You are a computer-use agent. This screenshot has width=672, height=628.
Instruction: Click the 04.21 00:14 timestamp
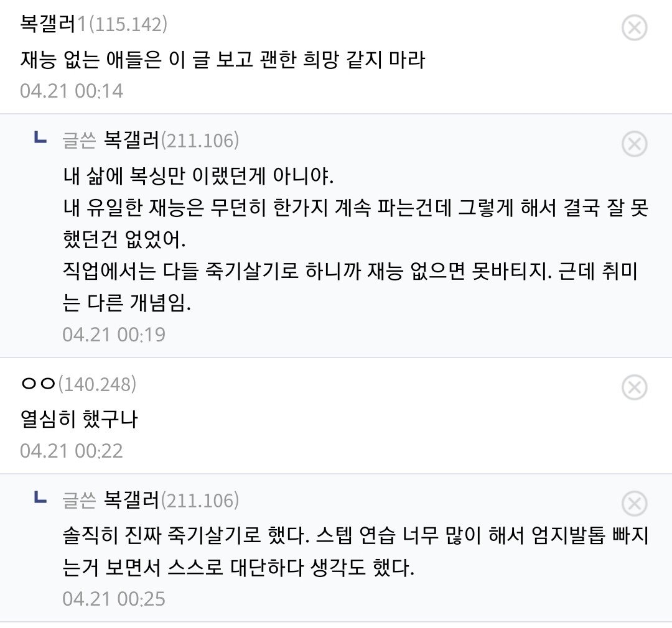tap(72, 91)
